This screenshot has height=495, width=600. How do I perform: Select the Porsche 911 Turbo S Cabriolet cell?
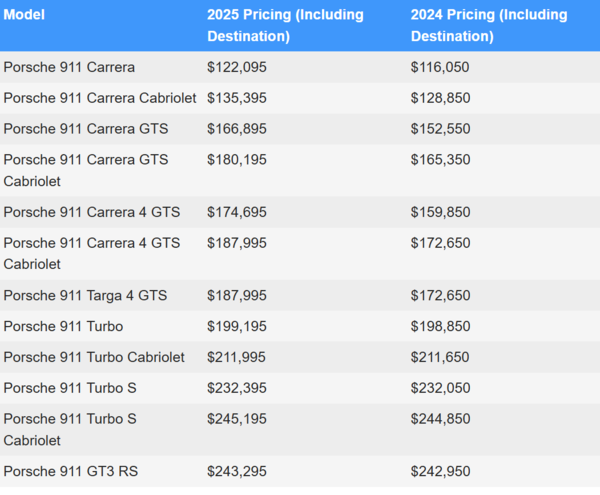pos(70,429)
